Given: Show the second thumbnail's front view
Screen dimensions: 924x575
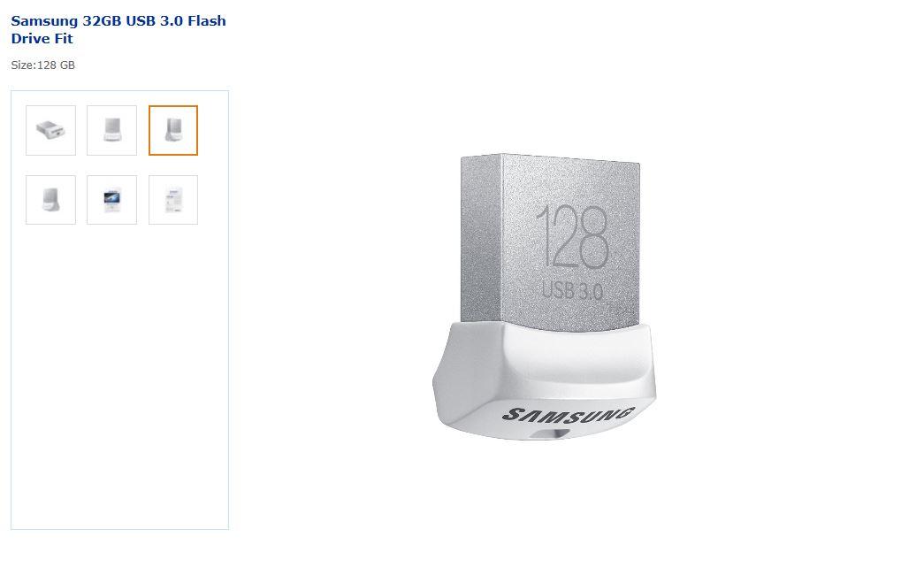Looking at the screenshot, I should coord(111,130).
